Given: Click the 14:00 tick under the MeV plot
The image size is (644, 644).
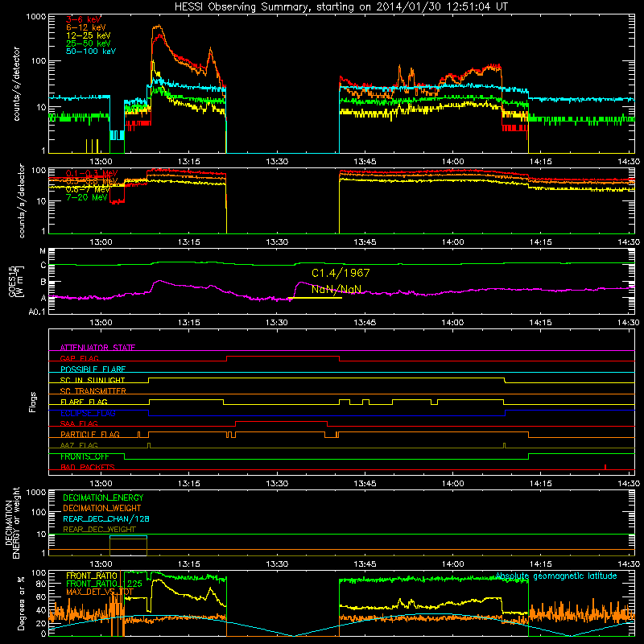Looking at the screenshot, I should tap(453, 242).
